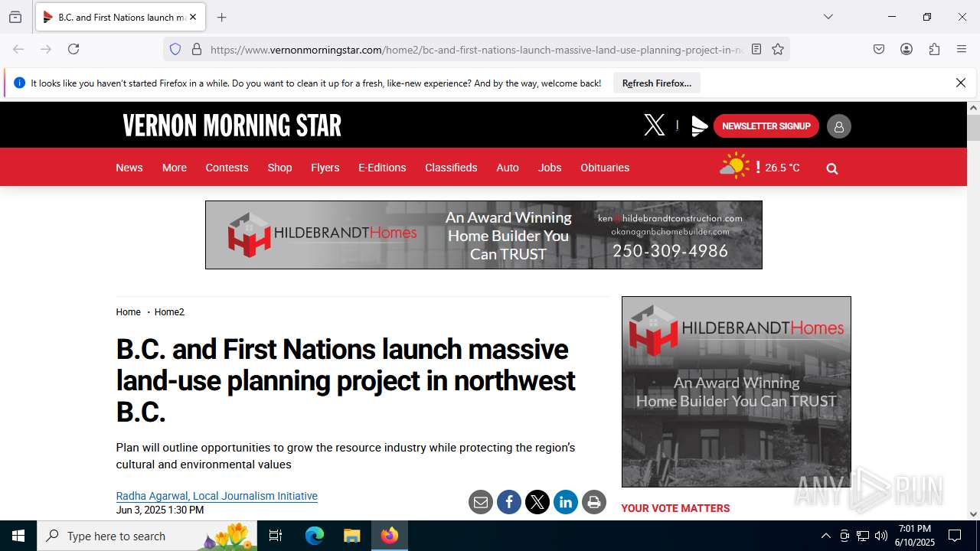Open Firefox View icon in tab strip

15,17
